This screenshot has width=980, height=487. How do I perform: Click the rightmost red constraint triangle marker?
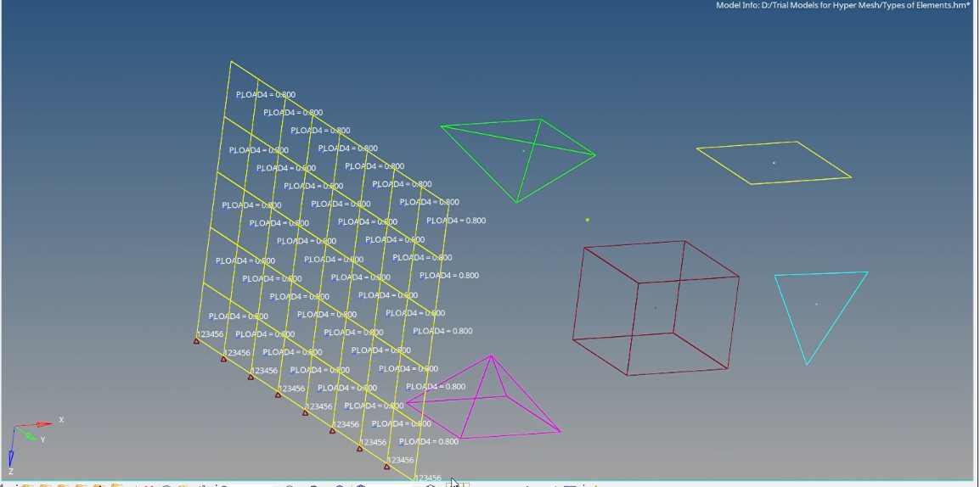(387, 466)
